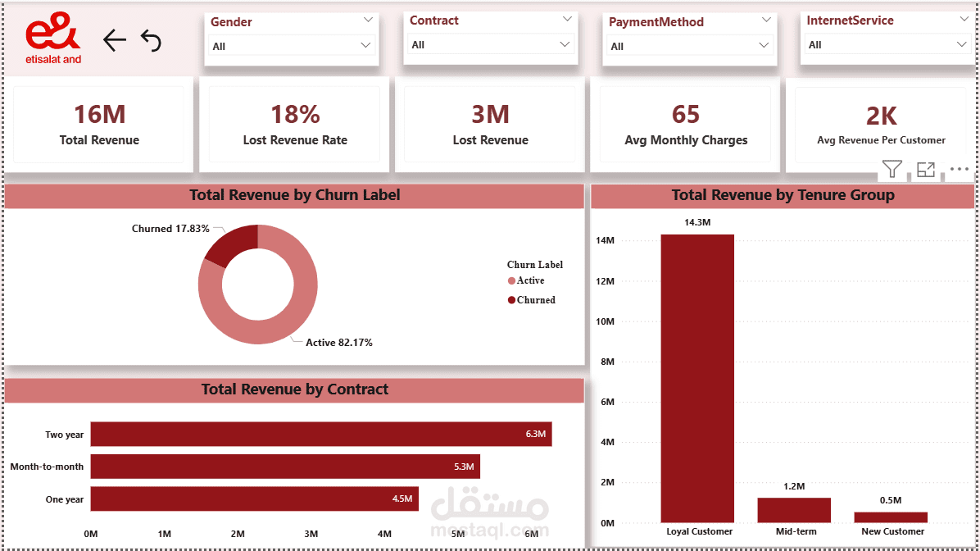This screenshot has width=980, height=551.
Task: Collapse the PaymentMethod slicer header chevron
Action: coord(766,20)
